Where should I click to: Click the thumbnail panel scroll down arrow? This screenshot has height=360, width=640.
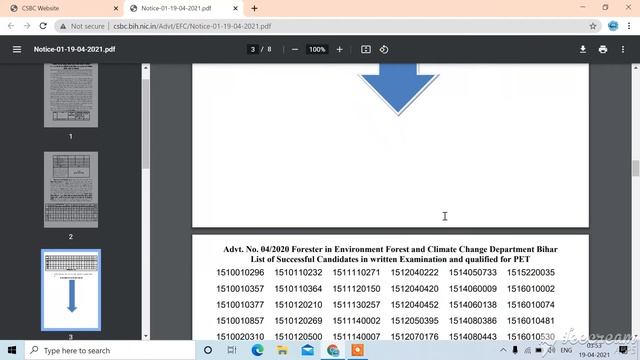coord(146,336)
